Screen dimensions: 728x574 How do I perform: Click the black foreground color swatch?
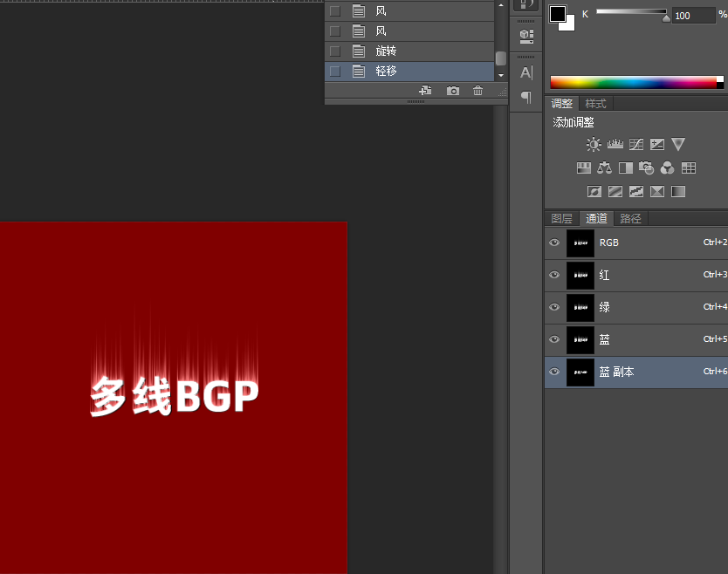pos(557,13)
